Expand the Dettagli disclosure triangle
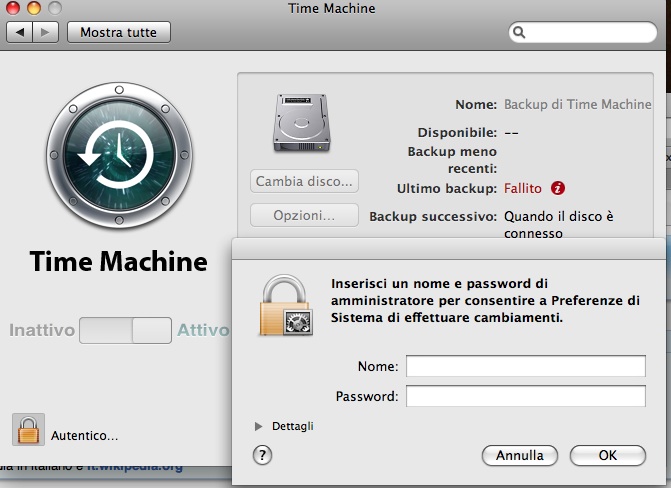Image resolution: width=671 pixels, height=488 pixels. (x=258, y=426)
